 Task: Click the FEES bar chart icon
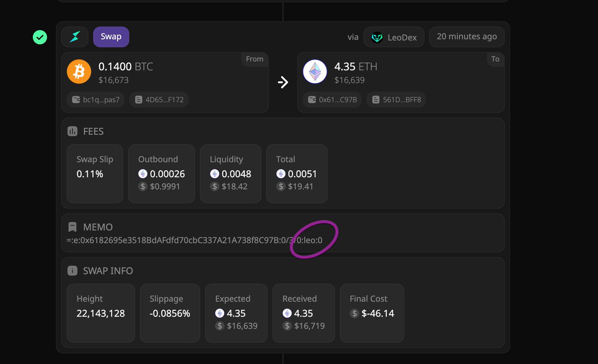click(72, 131)
